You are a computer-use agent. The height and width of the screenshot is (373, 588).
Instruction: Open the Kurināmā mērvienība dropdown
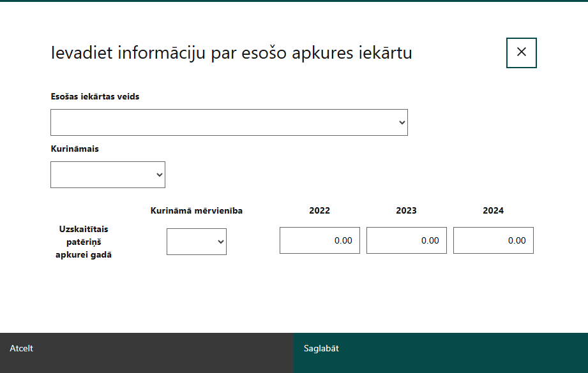197,242
